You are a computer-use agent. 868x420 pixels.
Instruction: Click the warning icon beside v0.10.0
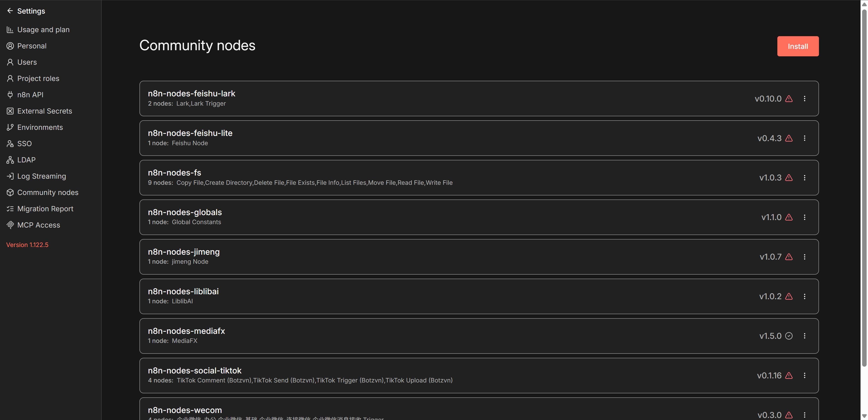tap(789, 99)
